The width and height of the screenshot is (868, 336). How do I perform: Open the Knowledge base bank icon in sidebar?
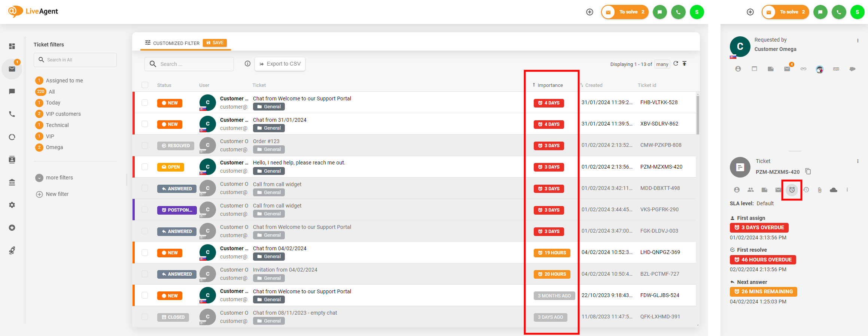click(12, 182)
